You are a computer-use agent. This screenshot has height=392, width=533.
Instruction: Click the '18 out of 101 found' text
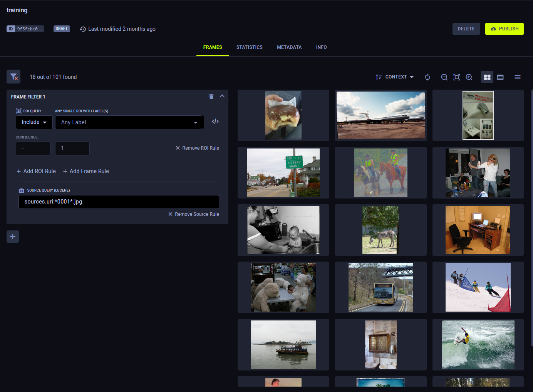pyautogui.click(x=53, y=77)
